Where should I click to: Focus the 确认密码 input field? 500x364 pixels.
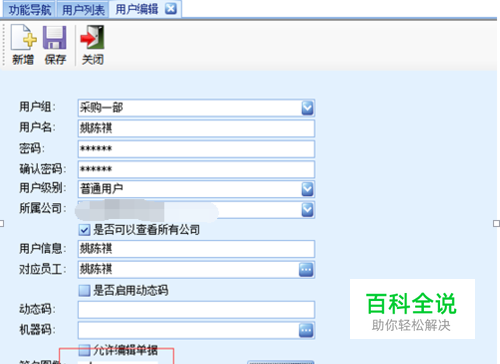coord(196,169)
